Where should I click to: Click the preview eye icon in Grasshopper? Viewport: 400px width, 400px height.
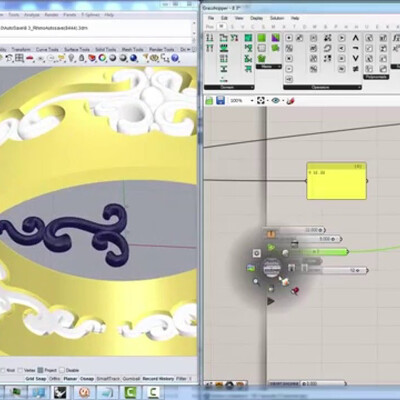pyautogui.click(x=275, y=100)
